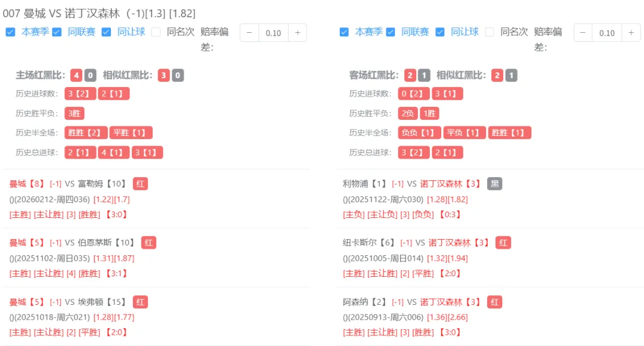Click the left panel 0.10 deviation input
The height and width of the screenshot is (346, 644).
[x=274, y=33]
